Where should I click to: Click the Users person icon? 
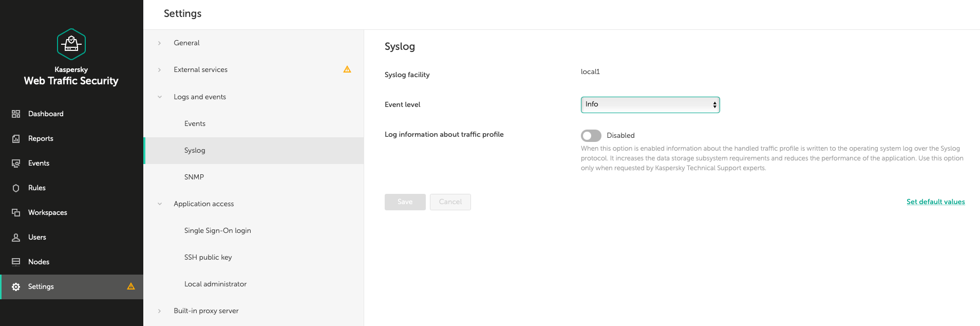16,237
